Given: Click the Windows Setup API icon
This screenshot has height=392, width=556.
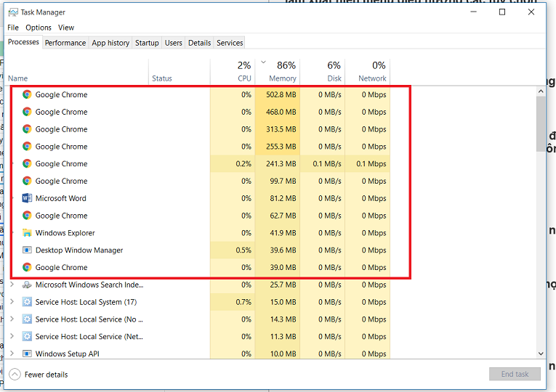Looking at the screenshot, I should 27,354.
